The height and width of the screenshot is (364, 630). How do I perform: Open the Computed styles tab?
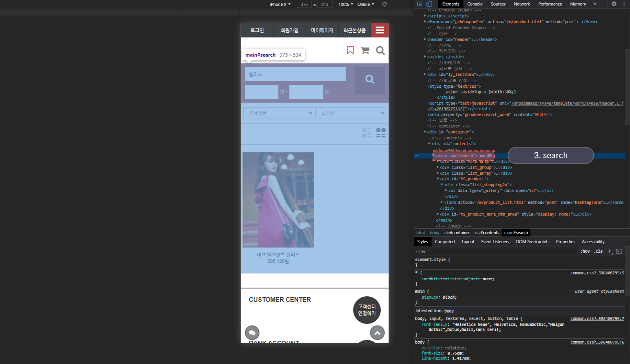[x=444, y=242]
